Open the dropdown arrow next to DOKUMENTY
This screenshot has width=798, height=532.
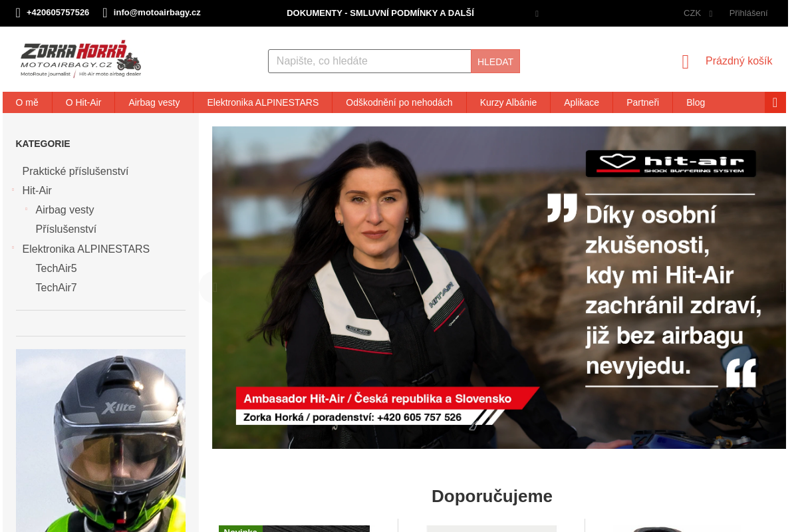tap(537, 13)
